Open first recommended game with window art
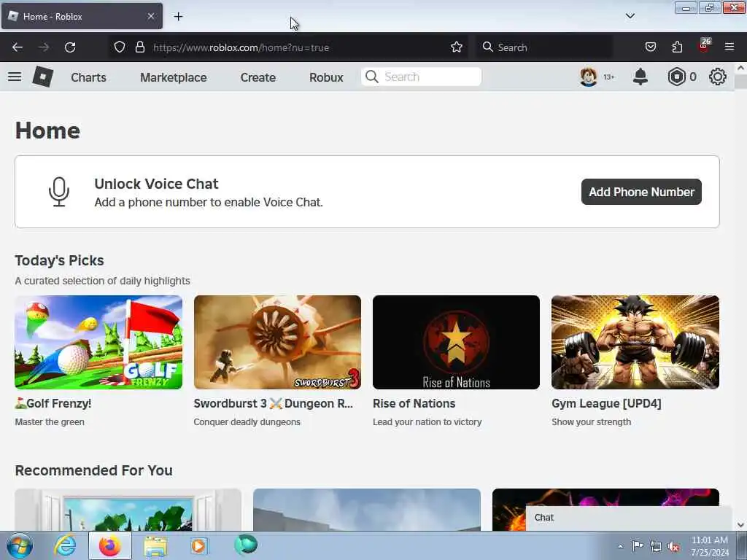The image size is (747, 560). coord(128,510)
